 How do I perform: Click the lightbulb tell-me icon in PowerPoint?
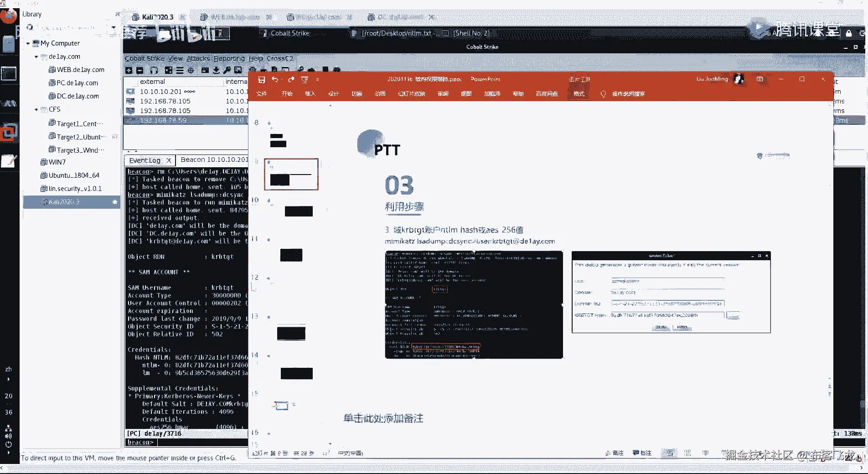(603, 94)
